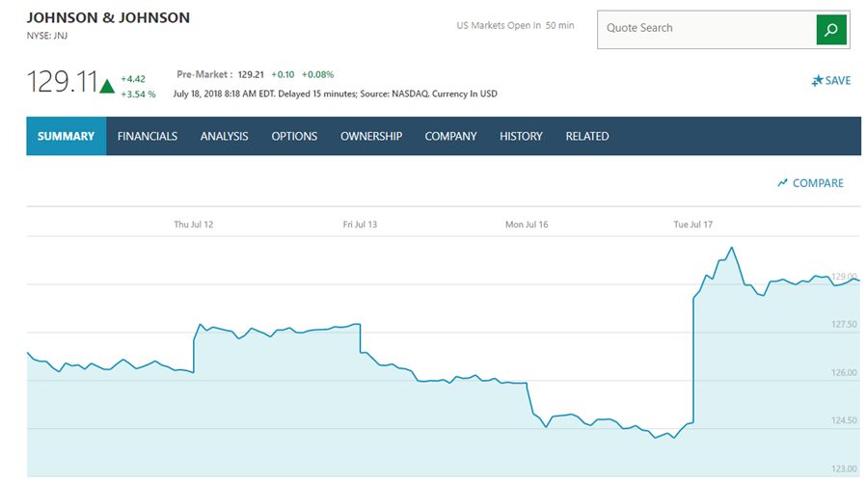Click the chart's highest peak on Jul 17
Viewport: 868px width, 482px height.
pos(732,248)
